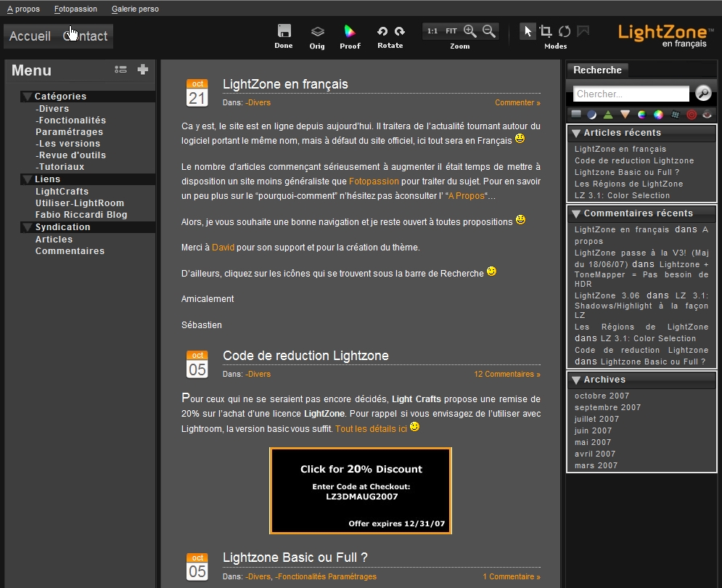Open the octobre 2007 archive
The height and width of the screenshot is (588, 722).
602,396
